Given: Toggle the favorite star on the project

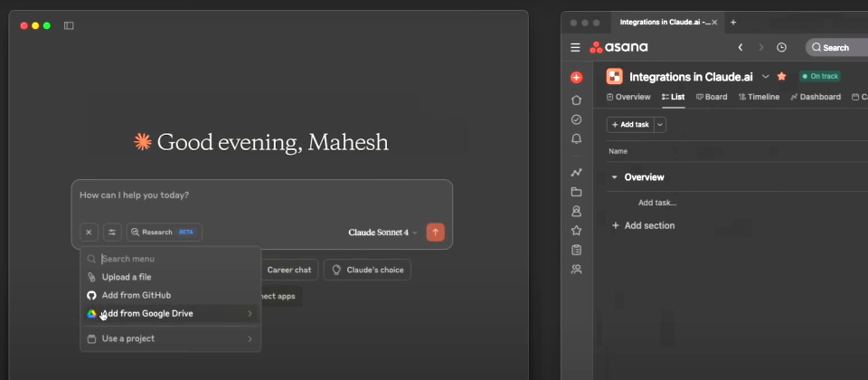Looking at the screenshot, I should coord(781,76).
